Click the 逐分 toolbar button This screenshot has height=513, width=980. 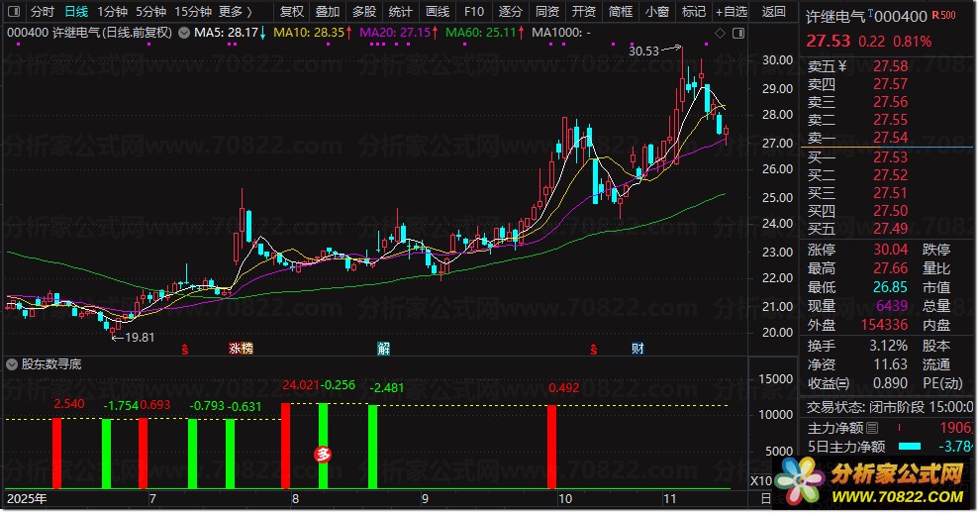click(510, 11)
